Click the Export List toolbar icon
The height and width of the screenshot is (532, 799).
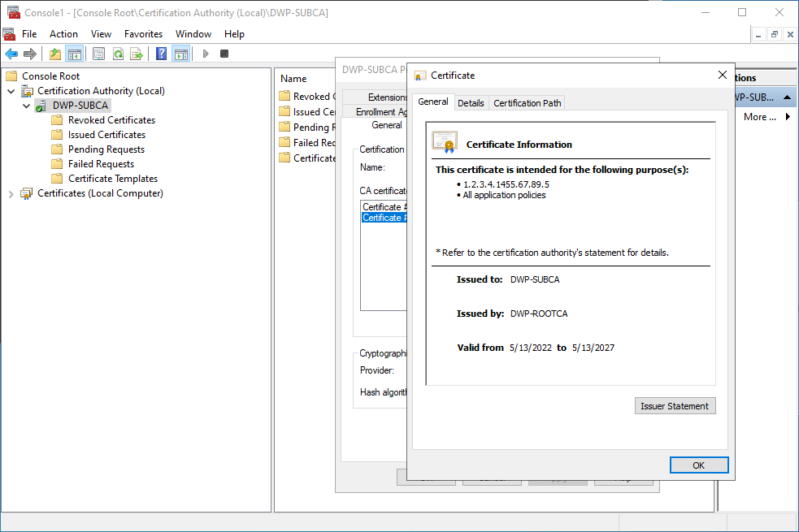(137, 54)
